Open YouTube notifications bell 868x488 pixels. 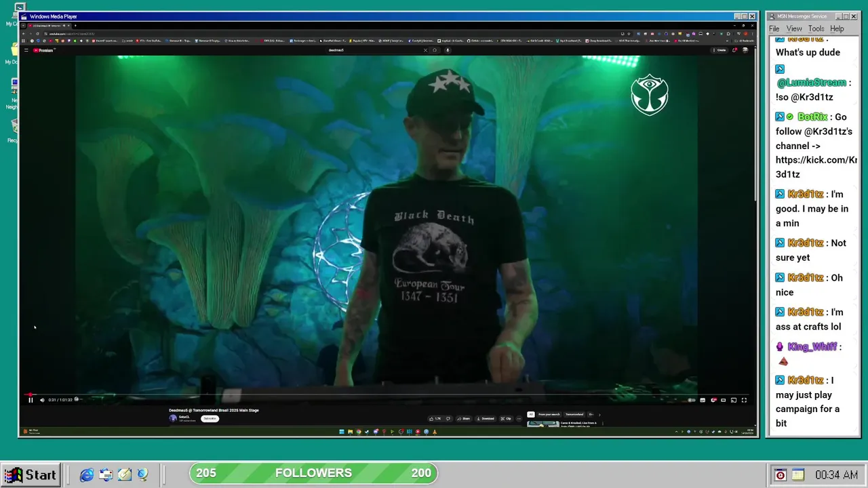point(734,50)
